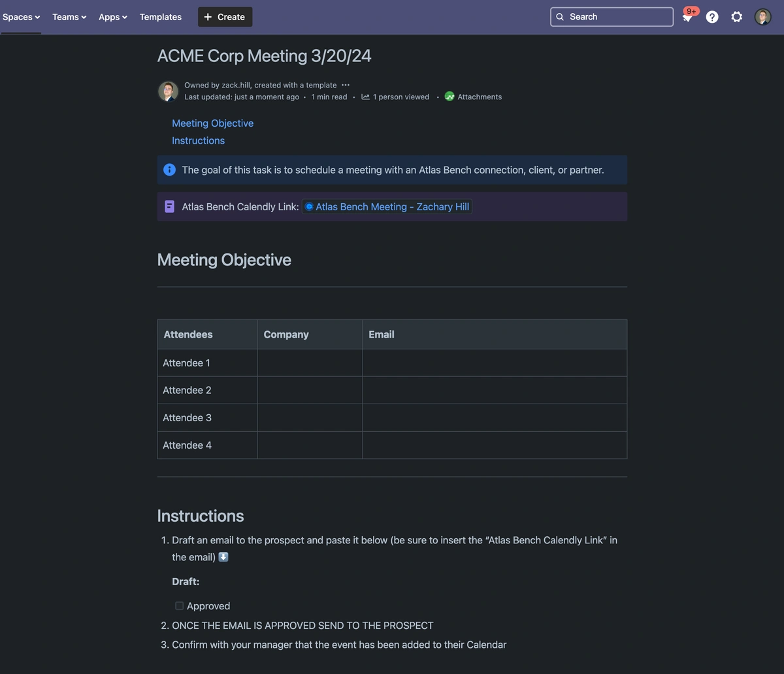Click the blue info panel icon

coord(169,170)
